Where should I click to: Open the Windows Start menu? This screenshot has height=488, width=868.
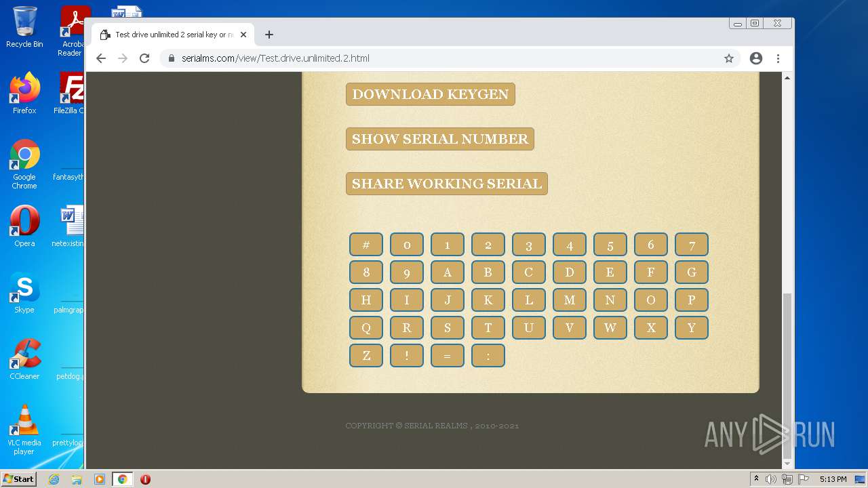[18, 479]
